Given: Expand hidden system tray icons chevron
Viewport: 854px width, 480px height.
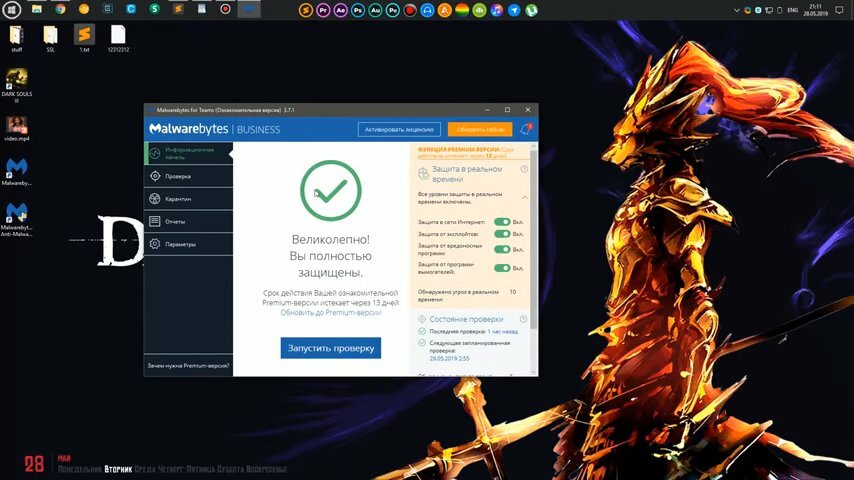Looking at the screenshot, I should (x=736, y=10).
